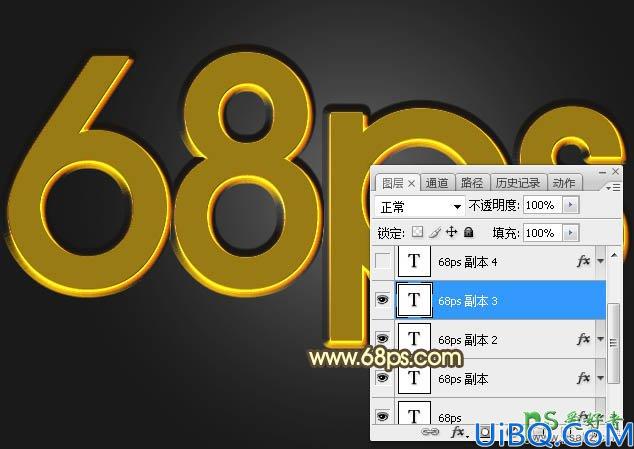Select the layer named 68ps 副本 3
This screenshot has height=449, width=634.
[468, 301]
